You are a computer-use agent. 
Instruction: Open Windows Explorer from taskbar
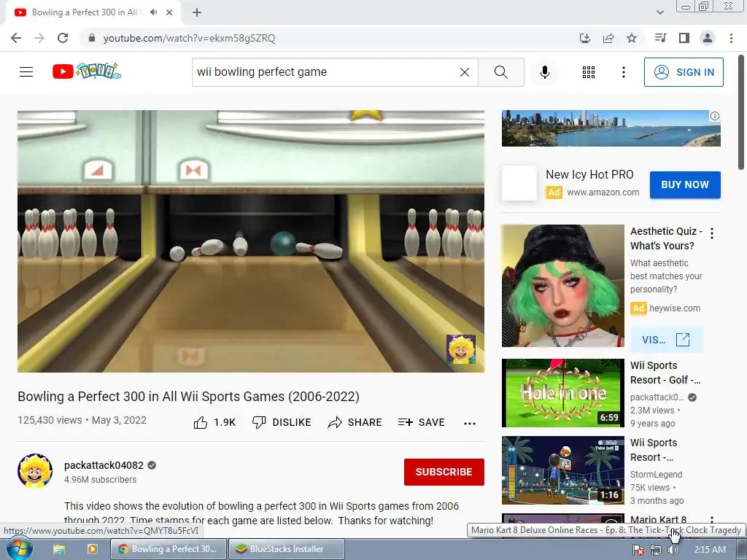click(58, 549)
